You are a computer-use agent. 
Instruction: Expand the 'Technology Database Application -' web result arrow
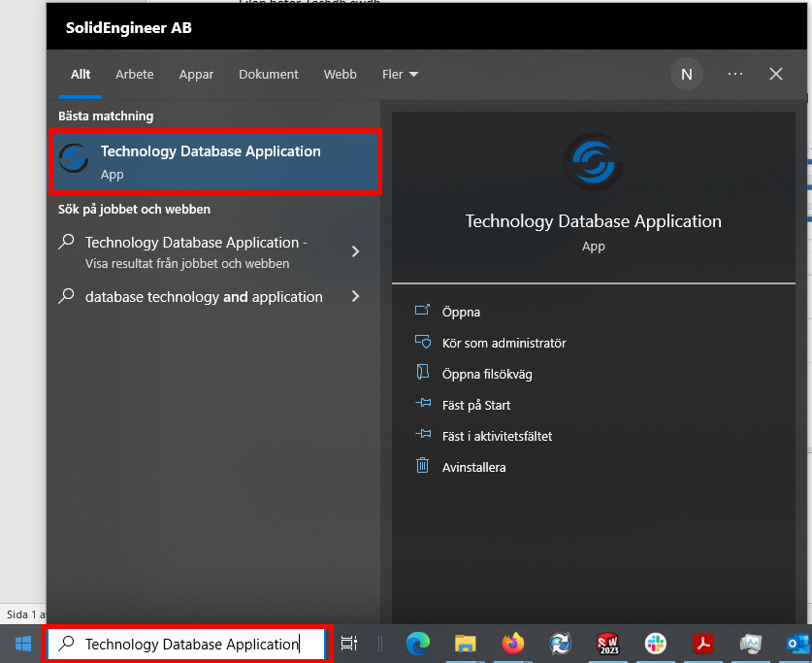tap(355, 251)
